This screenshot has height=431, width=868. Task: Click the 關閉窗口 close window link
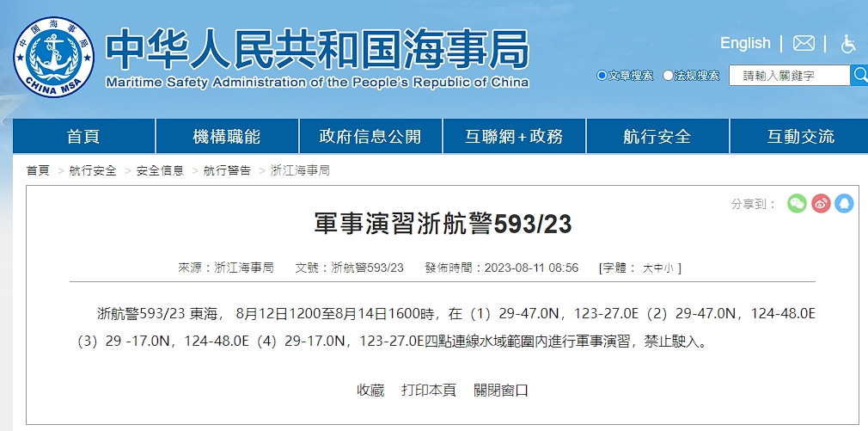tap(501, 390)
